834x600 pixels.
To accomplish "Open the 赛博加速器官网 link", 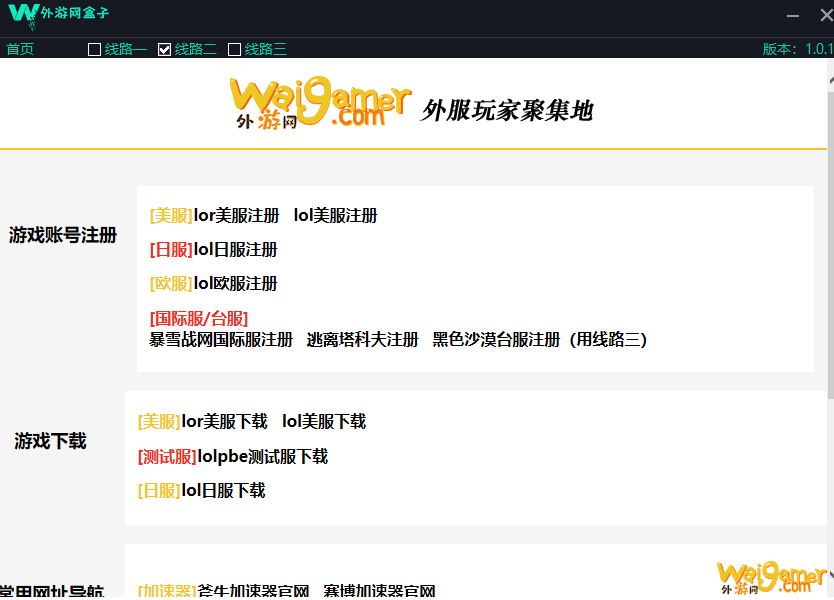I will tap(379, 590).
